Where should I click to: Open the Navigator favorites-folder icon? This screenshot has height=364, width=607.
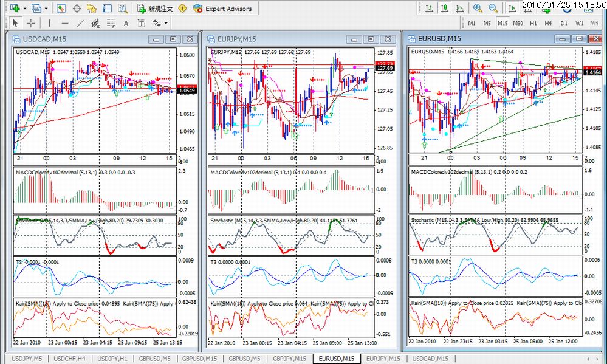tap(92, 8)
